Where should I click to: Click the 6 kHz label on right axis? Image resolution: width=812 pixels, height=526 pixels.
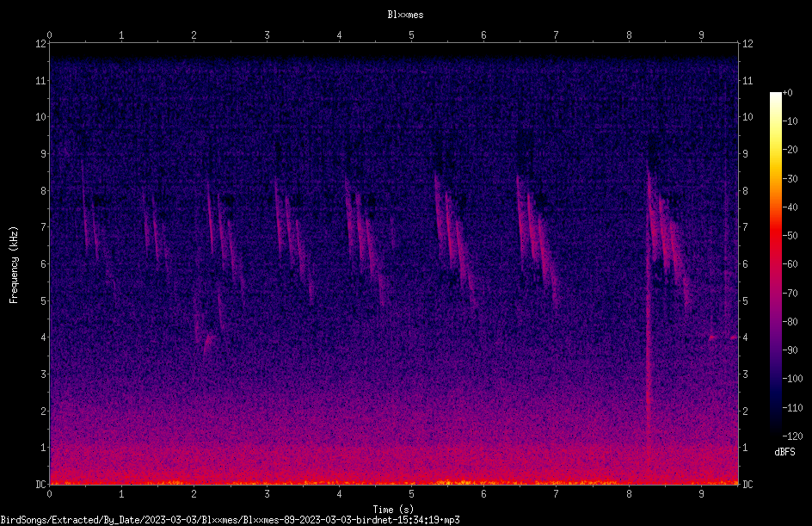pos(745,263)
